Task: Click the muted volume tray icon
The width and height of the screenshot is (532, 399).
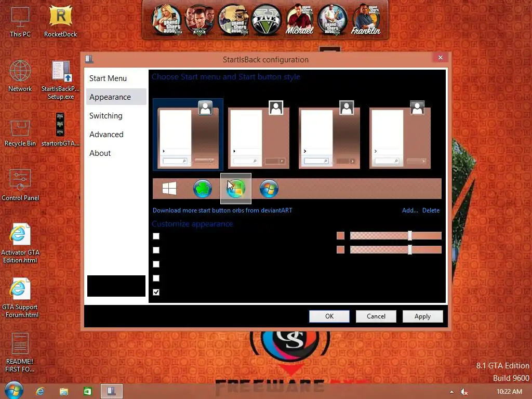Action: pos(464,392)
